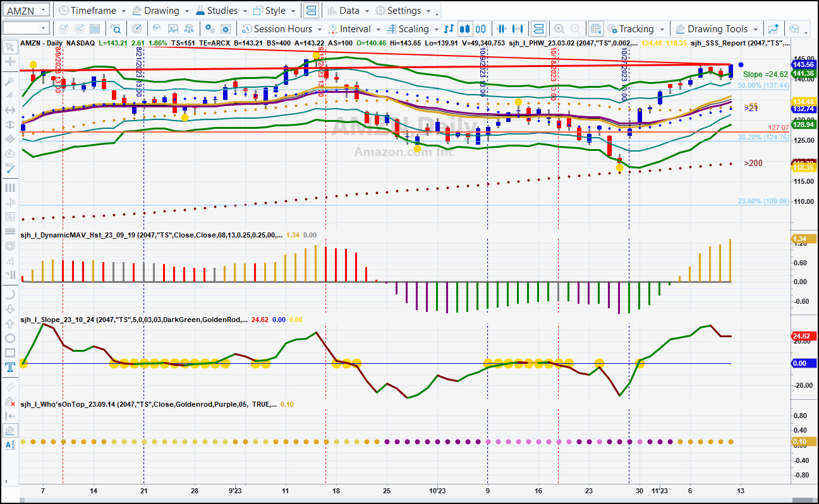Image resolution: width=819 pixels, height=504 pixels.
Task: Choose the ruler measure drawing tool
Action: click(10, 169)
